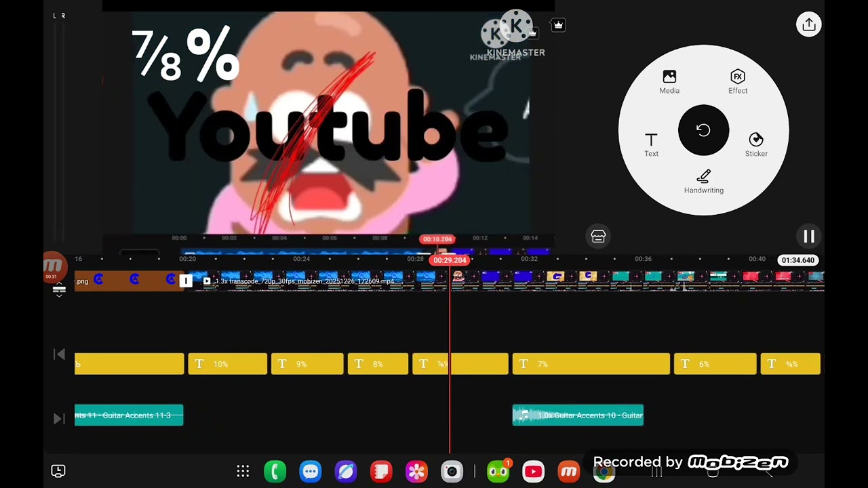The width and height of the screenshot is (868, 488).
Task: Select the .png image clip on timeline
Action: click(126, 281)
